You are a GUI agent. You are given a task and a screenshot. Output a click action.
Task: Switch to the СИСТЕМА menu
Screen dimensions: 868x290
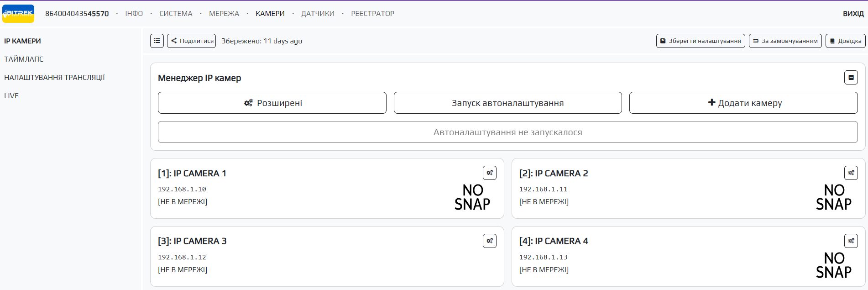click(176, 14)
